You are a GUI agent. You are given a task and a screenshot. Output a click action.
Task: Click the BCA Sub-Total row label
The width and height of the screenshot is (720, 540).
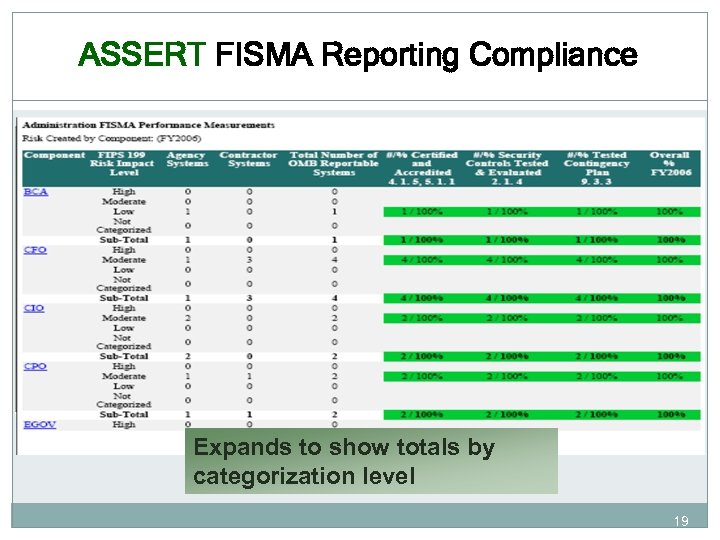(x=124, y=240)
